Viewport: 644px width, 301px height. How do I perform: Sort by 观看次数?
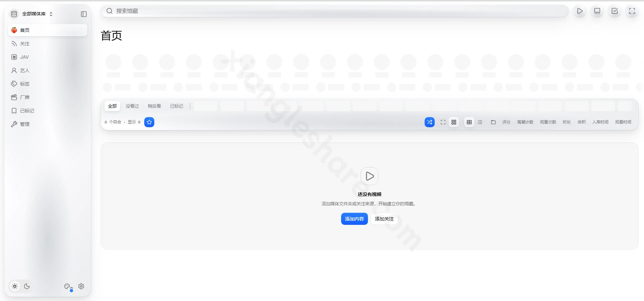(x=548, y=122)
